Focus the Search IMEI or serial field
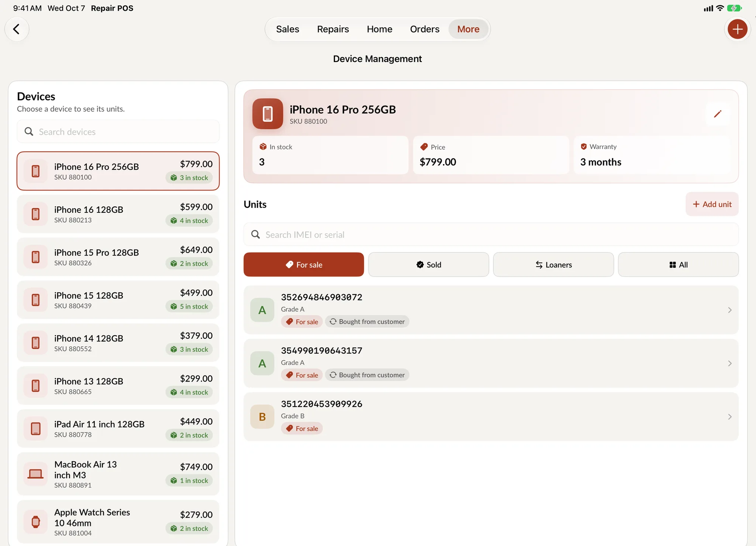Screen dimensions: 756x546 [x=491, y=234]
